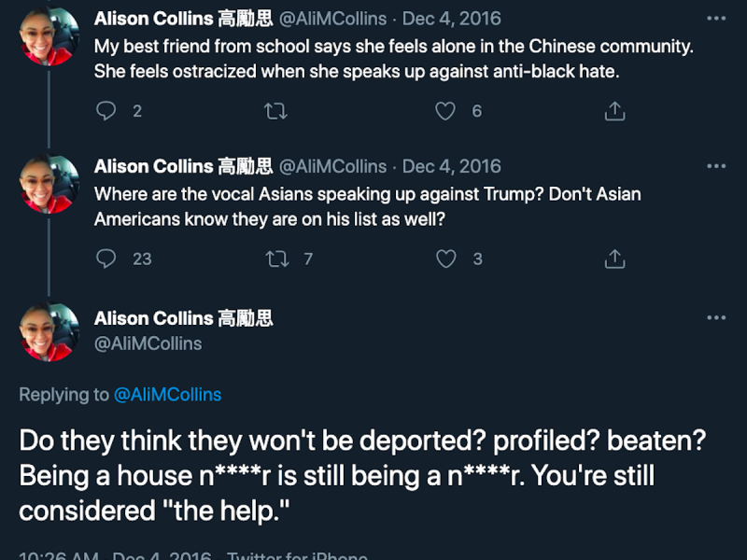Unlike the second tweet's heart
This screenshot has width=747, height=560.
coord(445,259)
